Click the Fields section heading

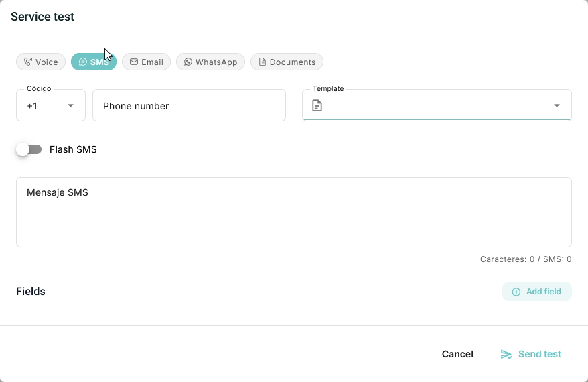coord(31,292)
